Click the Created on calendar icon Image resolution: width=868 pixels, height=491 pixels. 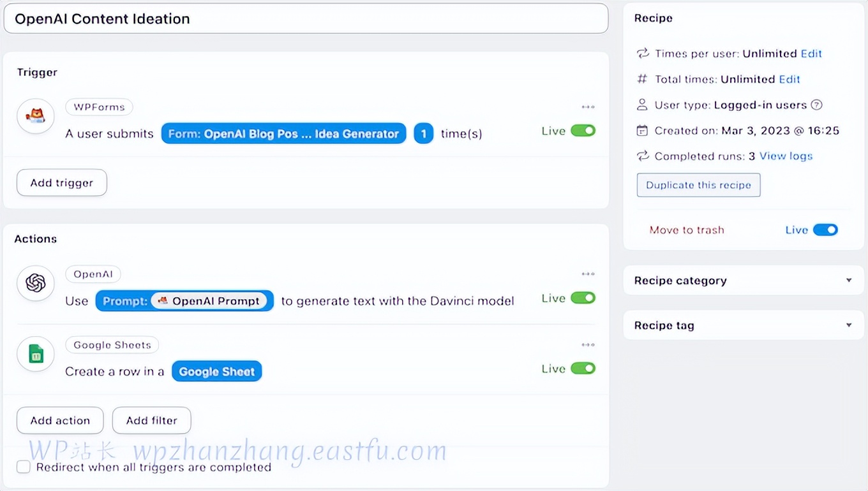click(x=643, y=131)
